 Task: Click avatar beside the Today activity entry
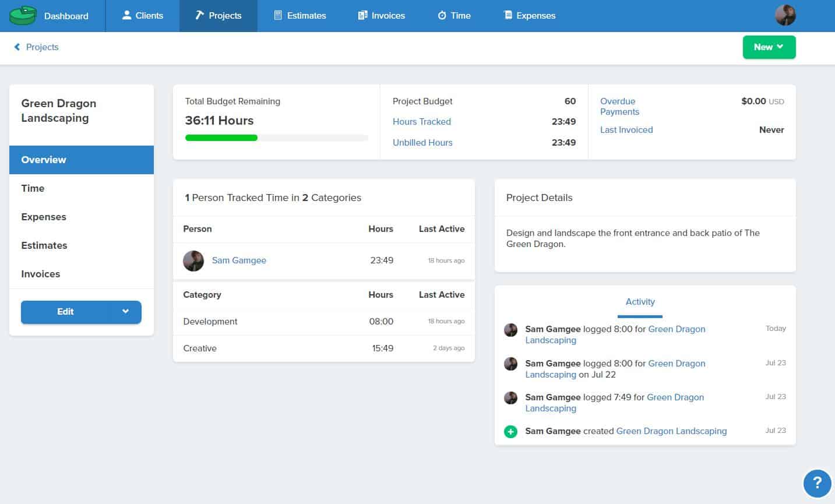(510, 330)
